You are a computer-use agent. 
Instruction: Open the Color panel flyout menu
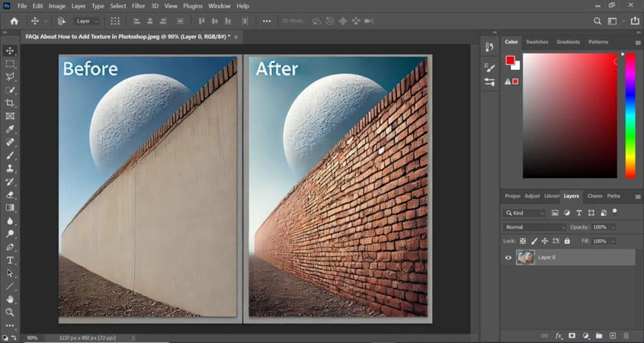(638, 43)
